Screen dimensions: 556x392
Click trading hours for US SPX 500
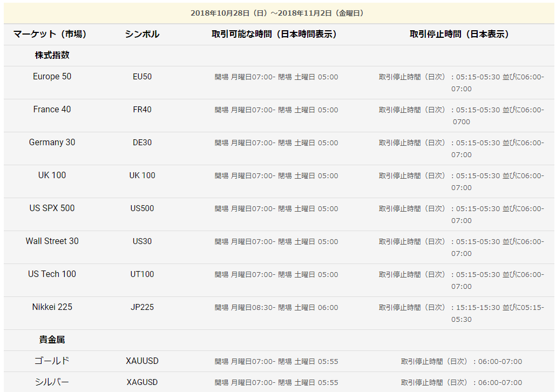coord(276,209)
